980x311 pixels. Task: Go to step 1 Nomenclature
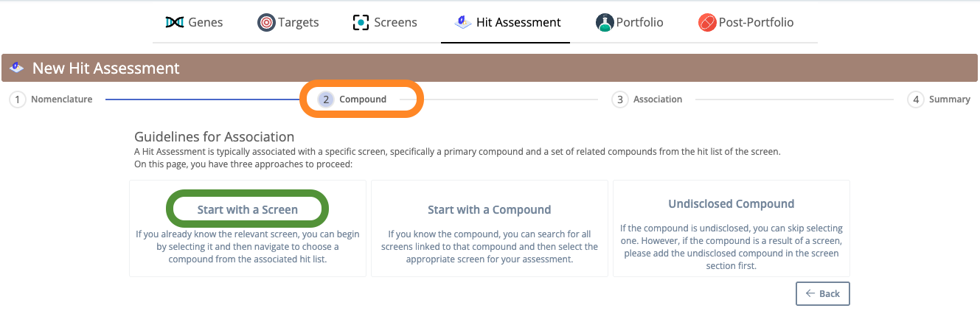(x=51, y=99)
